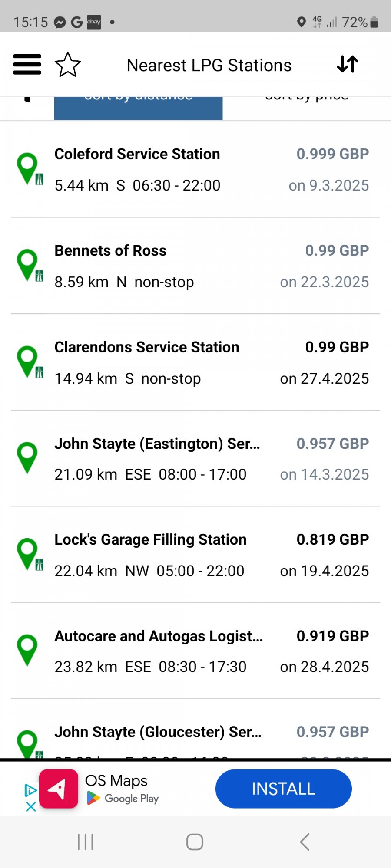Tap Android recent apps button
The image size is (391, 868).
(x=85, y=842)
